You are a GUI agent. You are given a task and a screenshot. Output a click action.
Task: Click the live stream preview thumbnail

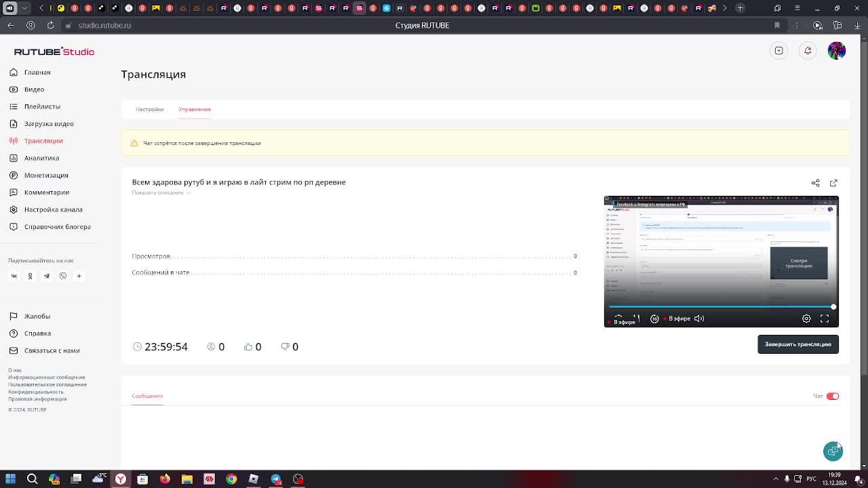722,262
